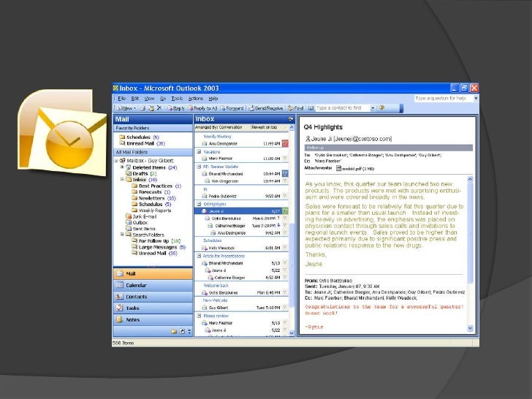Click the Junk E-mail folder icon

coord(129,216)
